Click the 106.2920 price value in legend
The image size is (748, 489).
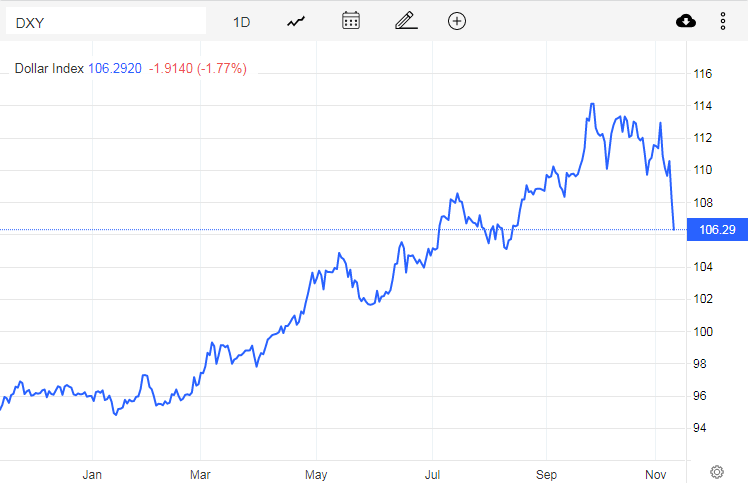(114, 69)
